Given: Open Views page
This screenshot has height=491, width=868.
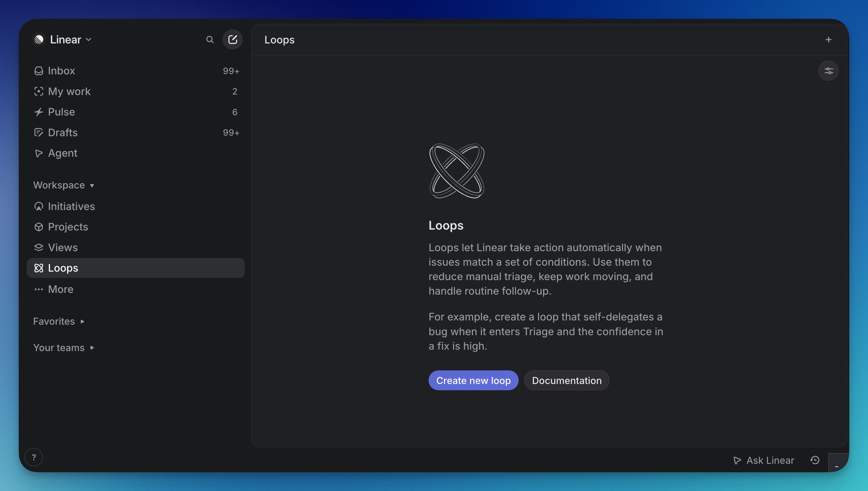Looking at the screenshot, I should click(x=136, y=247).
